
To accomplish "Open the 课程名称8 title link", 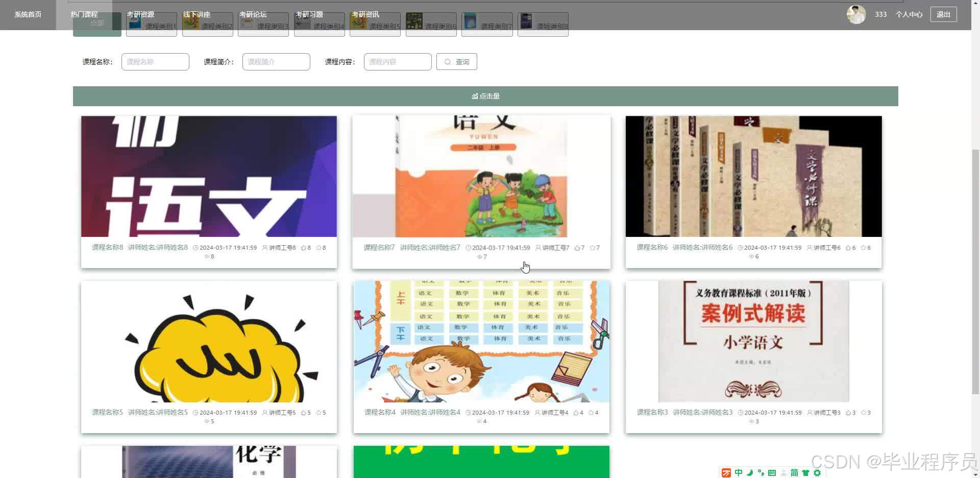I will coord(107,247).
